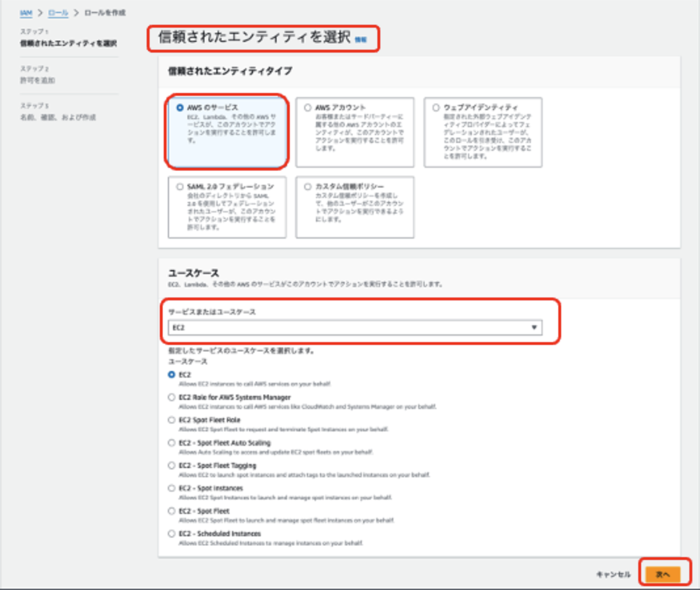This screenshot has height=590, width=700.
Task: Open the IAM breadcrumb link
Action: pos(26,13)
